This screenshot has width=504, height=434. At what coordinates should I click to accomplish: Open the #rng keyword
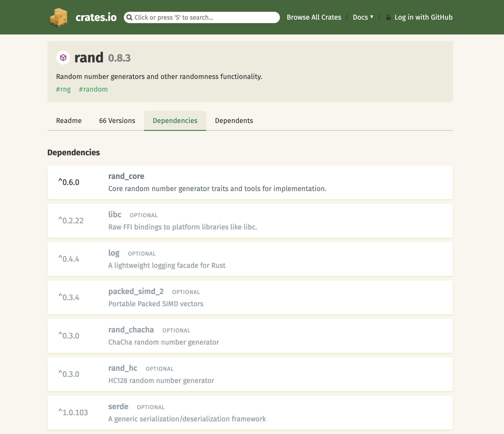63,89
